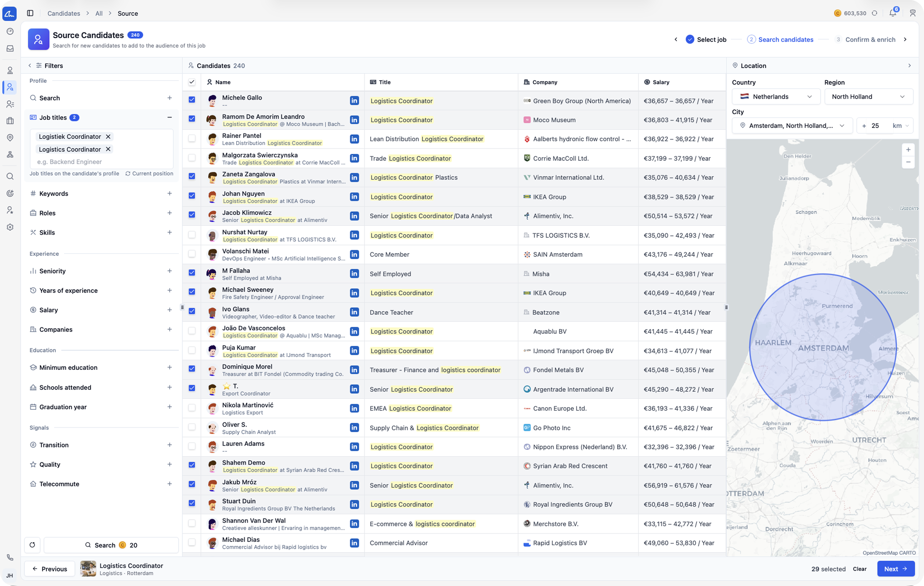
Task: Remove the Logistiek Coordinator job title
Action: tap(108, 136)
